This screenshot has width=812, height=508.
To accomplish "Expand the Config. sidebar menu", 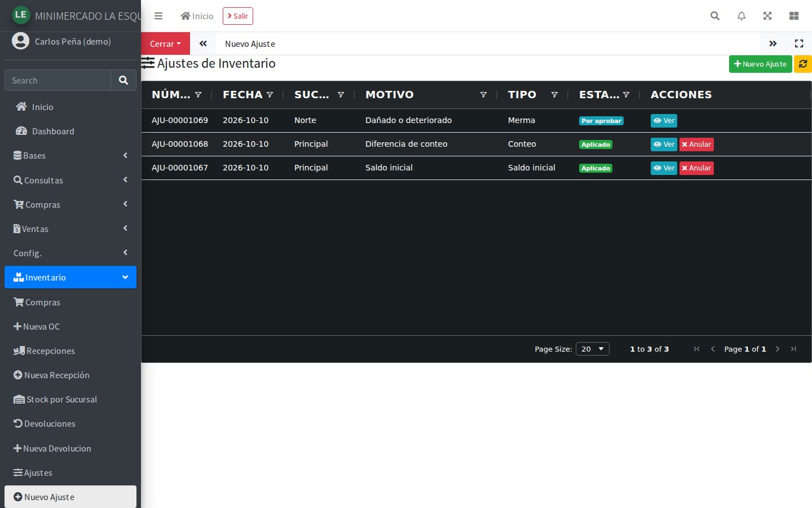I will tap(70, 253).
